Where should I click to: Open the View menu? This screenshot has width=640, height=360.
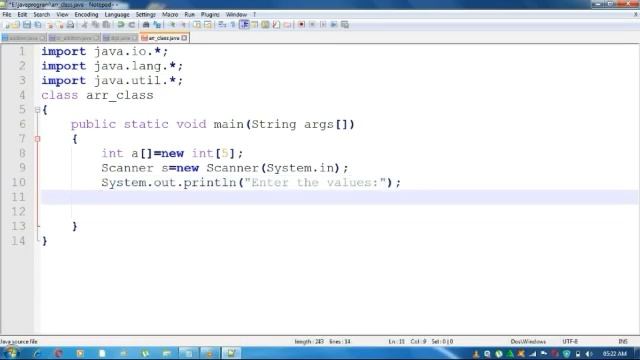tap(62, 14)
